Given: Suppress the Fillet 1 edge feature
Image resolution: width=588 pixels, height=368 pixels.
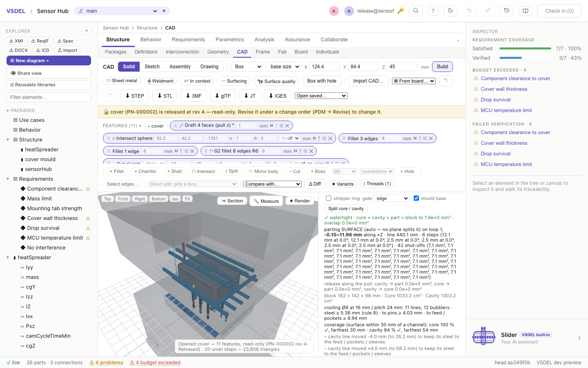Looking at the screenshot, I should click(x=176, y=151).
